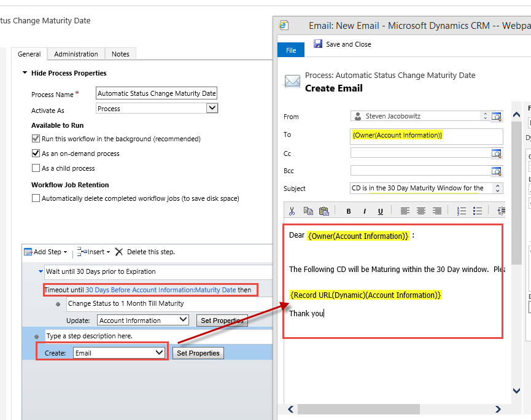Screen dimensions: 531x420
Task: Insert a numbered list
Action: (x=462, y=211)
